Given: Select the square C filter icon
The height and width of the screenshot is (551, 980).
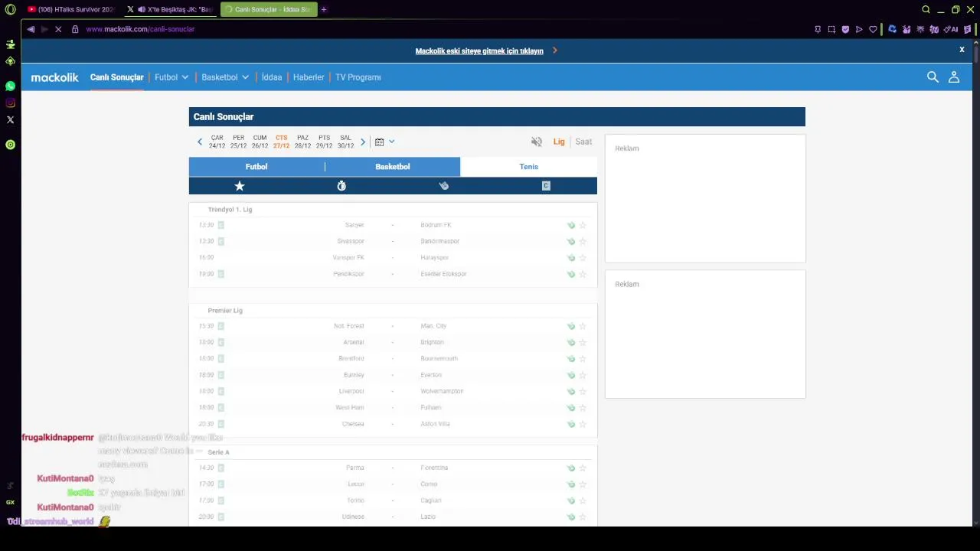Looking at the screenshot, I should coord(546,186).
